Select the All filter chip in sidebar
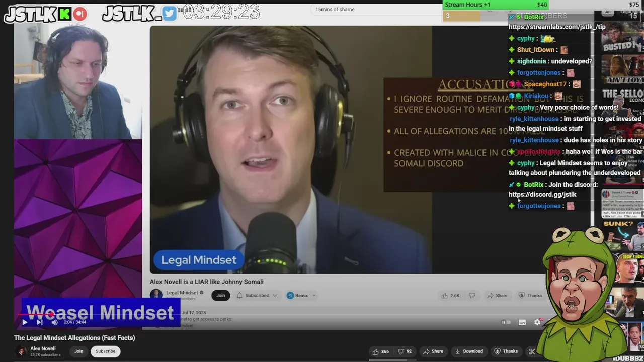This screenshot has width=644, height=362. [608, 12]
